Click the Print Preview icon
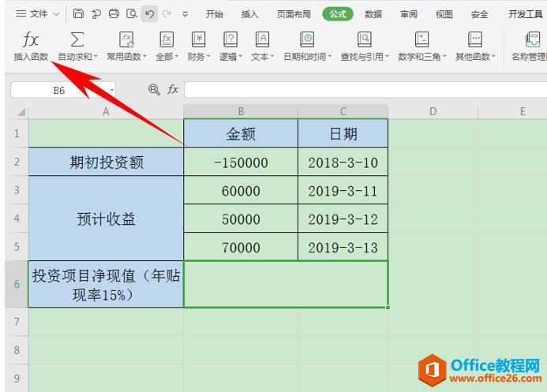The image size is (547, 392). 132,14
